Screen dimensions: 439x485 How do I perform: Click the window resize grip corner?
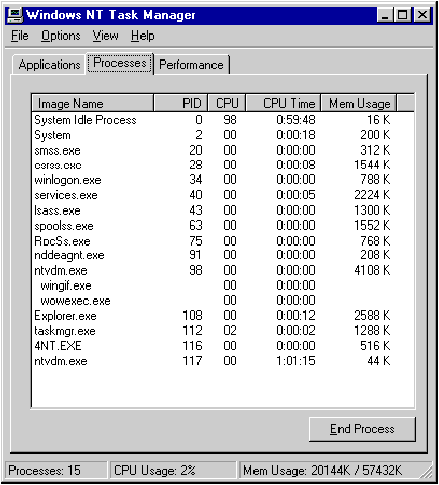pos(427,473)
